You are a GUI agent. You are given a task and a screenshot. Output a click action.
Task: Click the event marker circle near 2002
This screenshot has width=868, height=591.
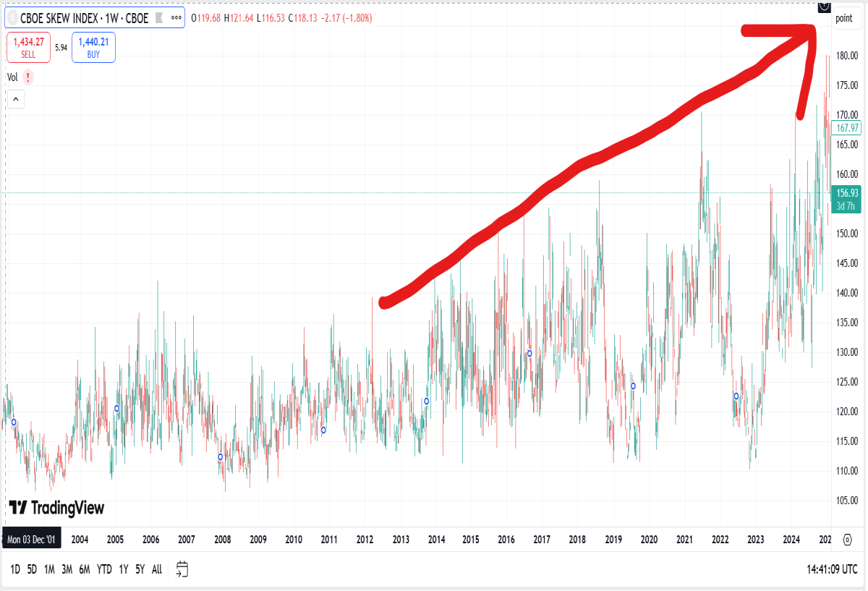click(x=13, y=422)
